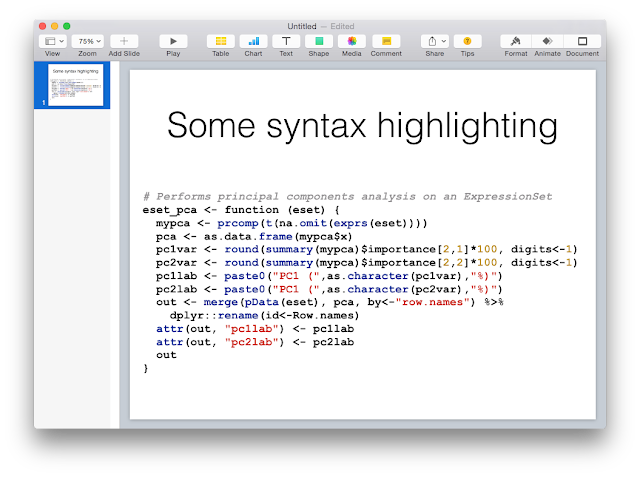Open the View options dropdown
The height and width of the screenshot is (477, 640).
click(x=53, y=41)
